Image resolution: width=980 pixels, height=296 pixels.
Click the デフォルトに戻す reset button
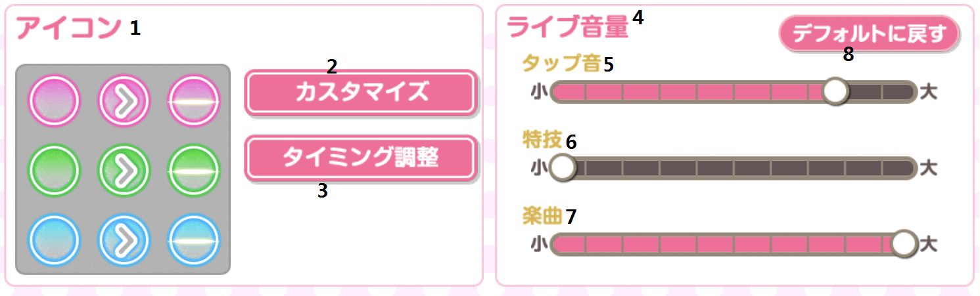pyautogui.click(x=869, y=33)
